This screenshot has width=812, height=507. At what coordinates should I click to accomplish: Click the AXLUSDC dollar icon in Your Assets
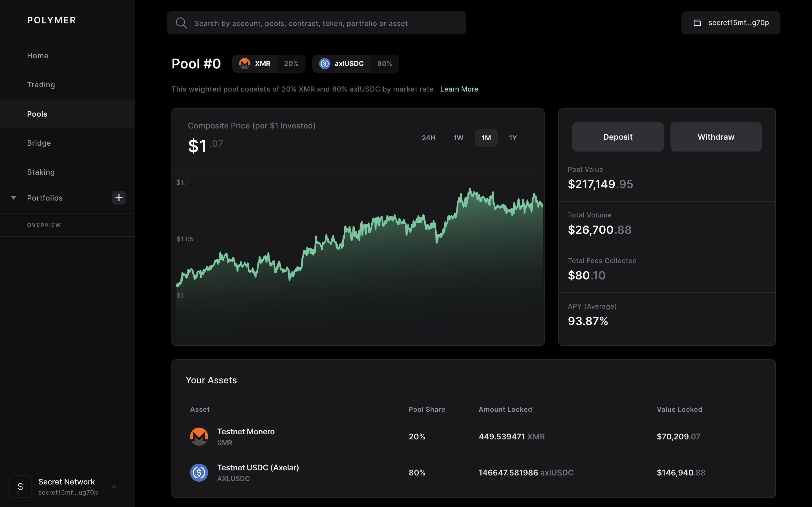pos(199,472)
